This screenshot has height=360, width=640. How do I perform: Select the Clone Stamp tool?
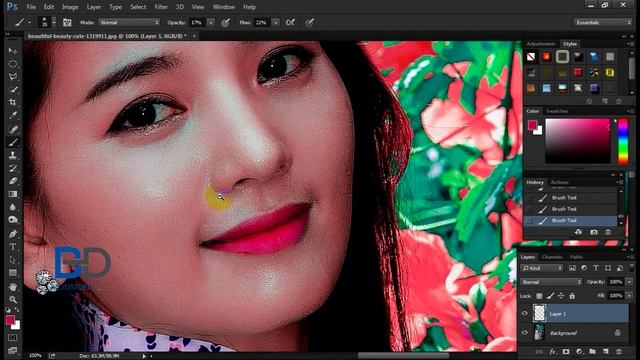[x=13, y=155]
